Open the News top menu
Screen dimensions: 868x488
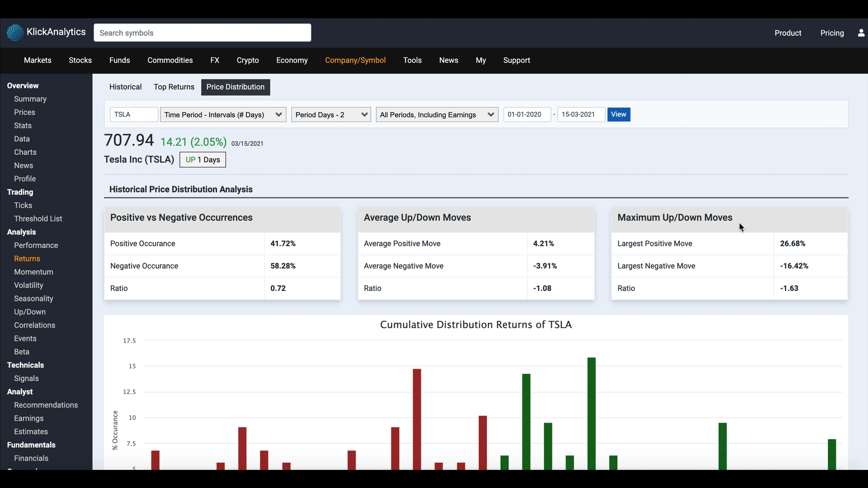point(448,60)
